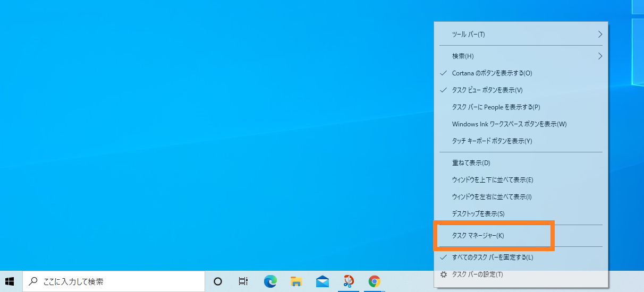Expand the 検索 submenu
Screen dimensions: 644x292
point(521,56)
